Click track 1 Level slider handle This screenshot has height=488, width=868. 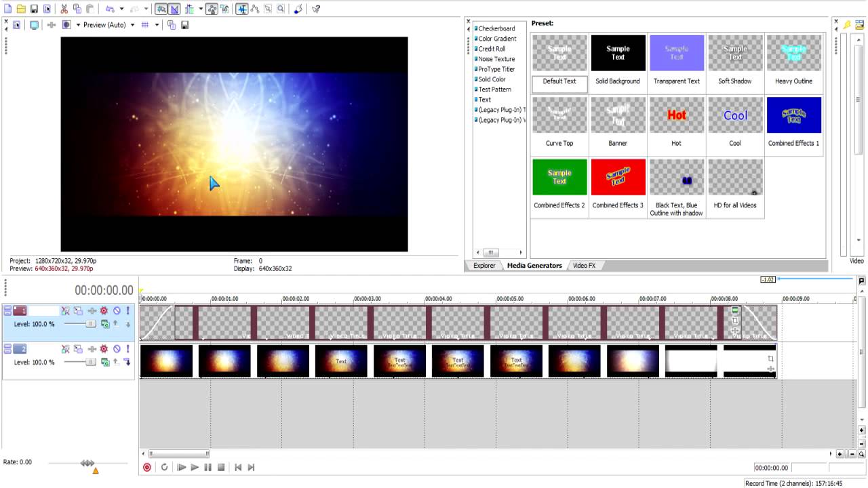tap(91, 325)
